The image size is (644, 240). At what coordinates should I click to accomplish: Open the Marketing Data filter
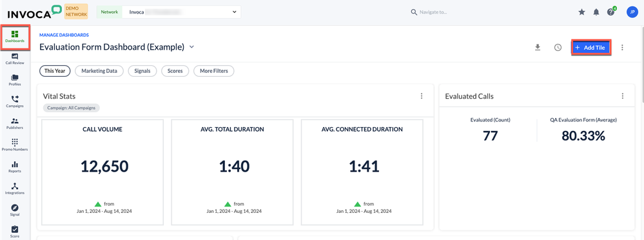point(99,71)
